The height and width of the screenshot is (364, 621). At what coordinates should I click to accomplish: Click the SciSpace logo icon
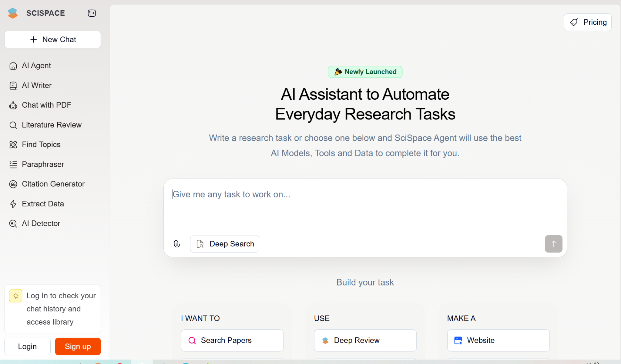pos(13,13)
